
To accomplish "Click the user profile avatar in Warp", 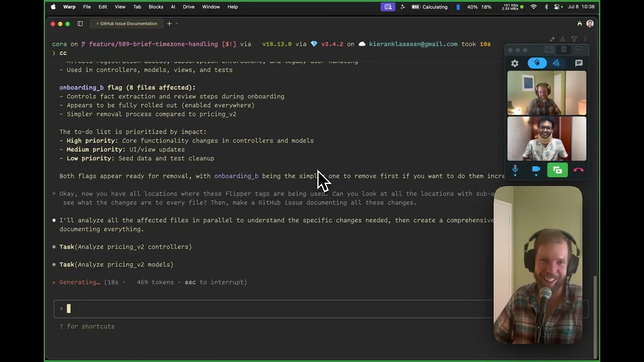I will point(590,24).
